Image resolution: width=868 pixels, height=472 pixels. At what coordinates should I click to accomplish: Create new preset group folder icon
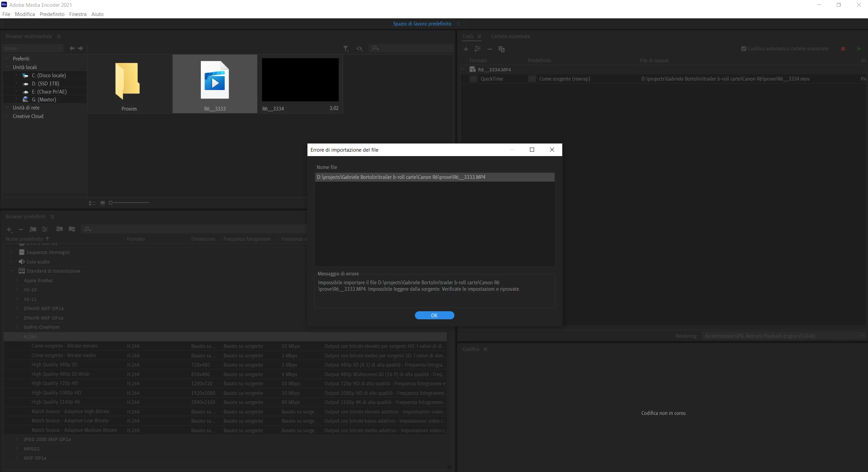click(x=33, y=229)
